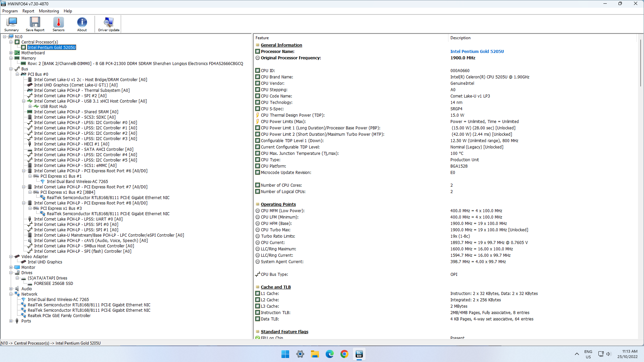
Task: Click the Video Adapter icon
Action: pos(17,257)
